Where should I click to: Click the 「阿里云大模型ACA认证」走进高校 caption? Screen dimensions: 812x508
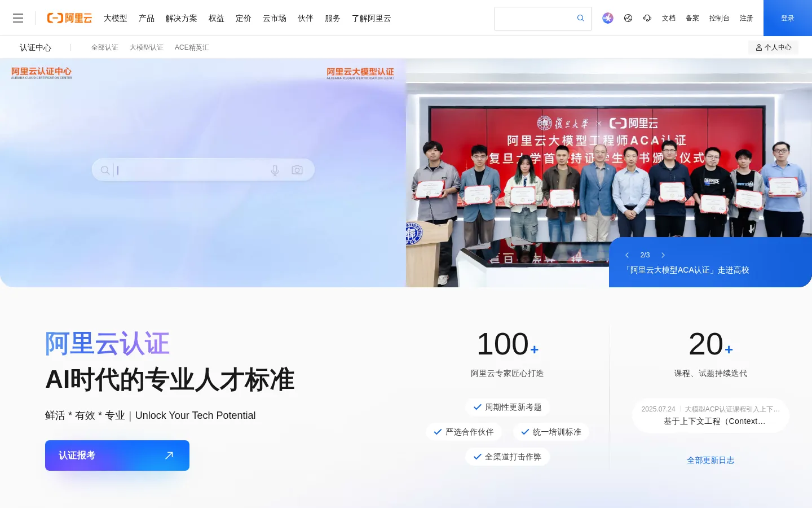coord(686,270)
